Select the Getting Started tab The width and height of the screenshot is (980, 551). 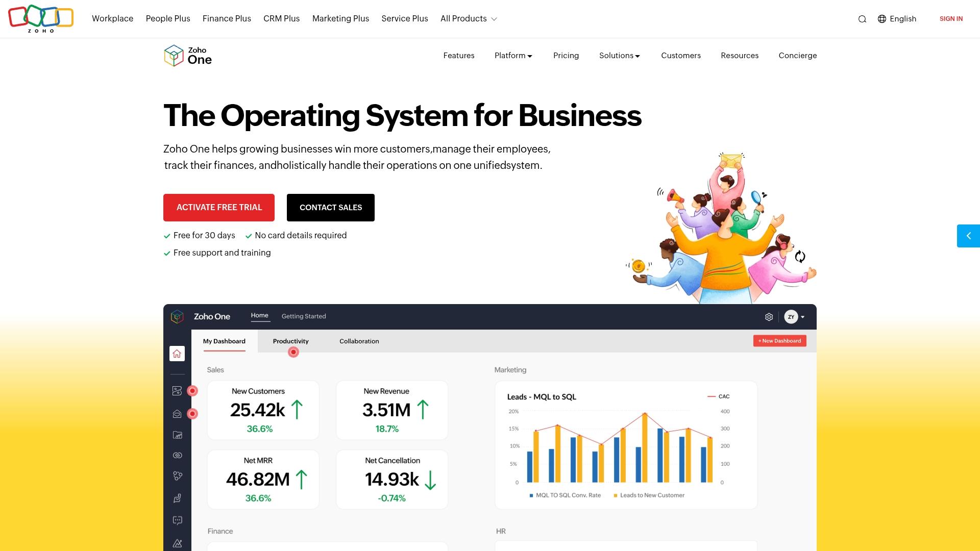(304, 316)
